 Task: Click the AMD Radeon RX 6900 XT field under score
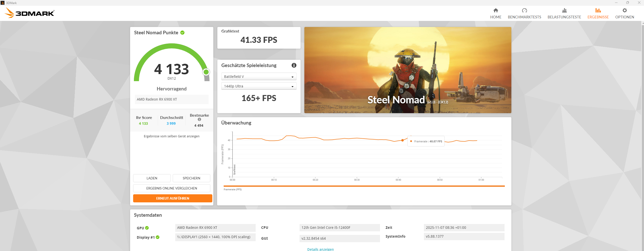click(x=172, y=99)
